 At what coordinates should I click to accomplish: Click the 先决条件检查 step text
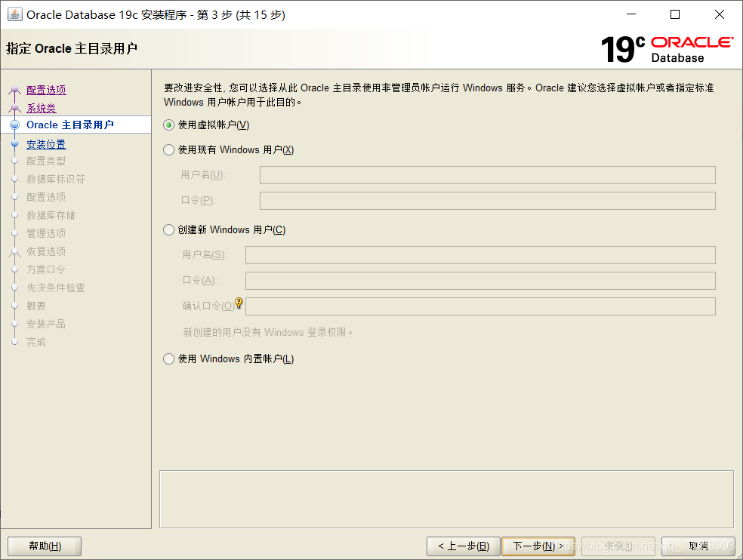(x=56, y=288)
